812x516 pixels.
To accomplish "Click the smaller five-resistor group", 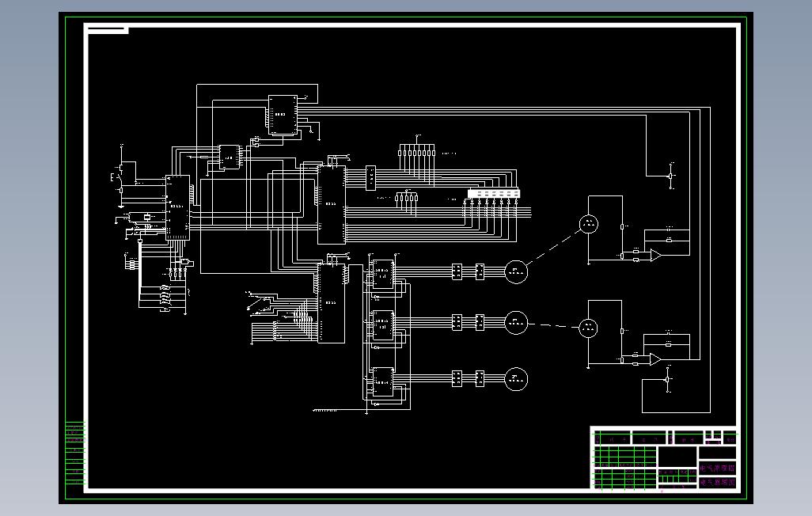I will (407, 198).
